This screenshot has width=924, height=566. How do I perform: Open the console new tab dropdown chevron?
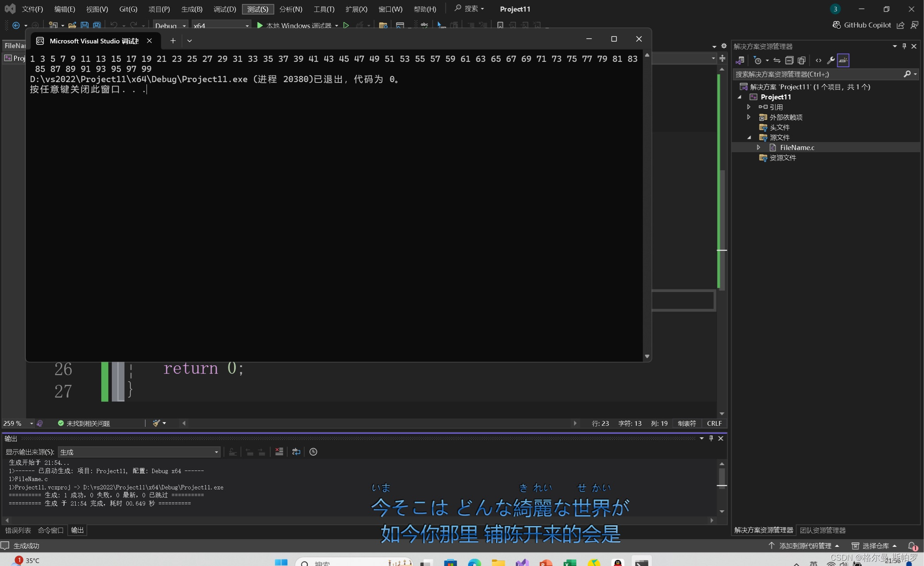[x=189, y=41]
